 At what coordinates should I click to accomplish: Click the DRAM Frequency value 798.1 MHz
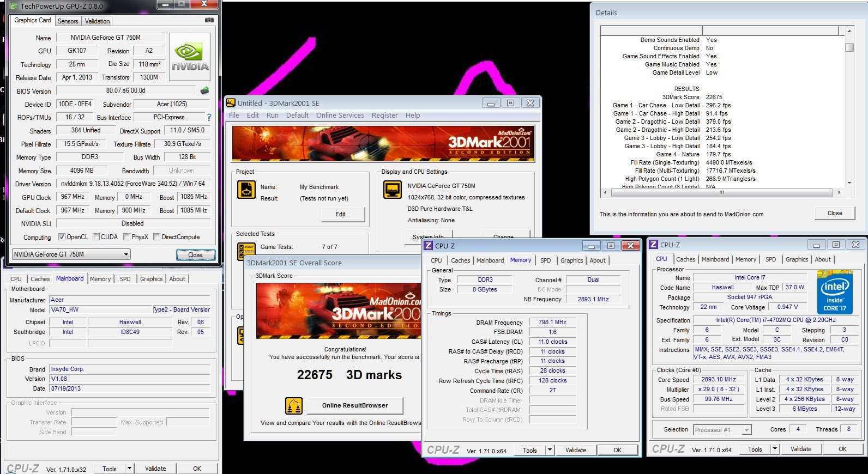click(x=552, y=322)
